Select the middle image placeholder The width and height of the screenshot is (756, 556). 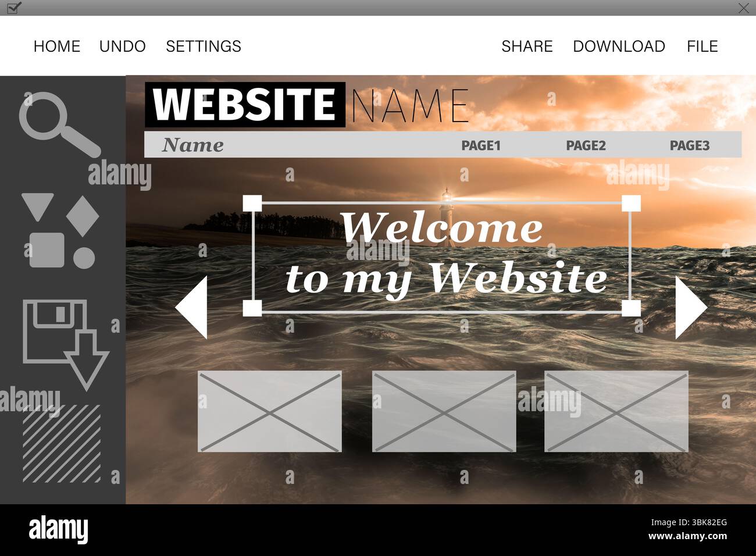(x=444, y=412)
